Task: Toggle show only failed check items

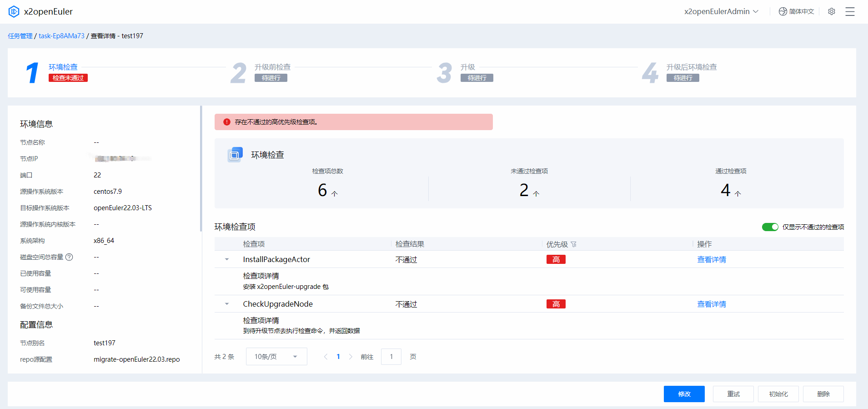Action: tap(770, 227)
